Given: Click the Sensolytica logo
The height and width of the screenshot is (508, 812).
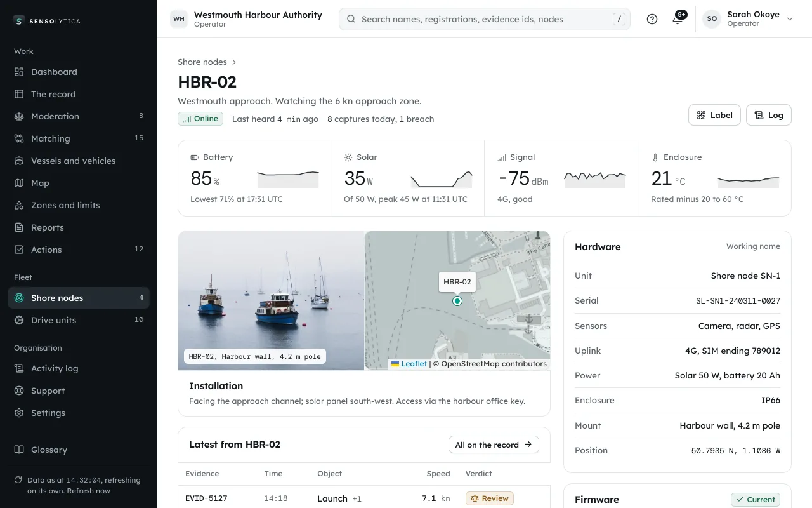Looking at the screenshot, I should [46, 21].
